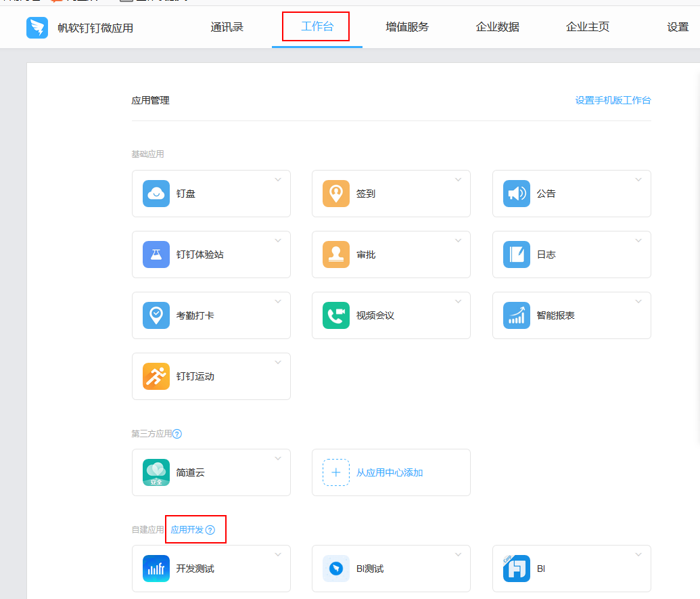The height and width of the screenshot is (599, 700).
Task: Go to the 企业数据 tab
Action: click(497, 27)
